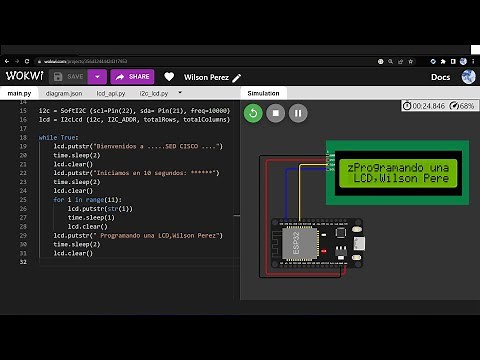Expand the file tabs dropdown arrow
This screenshot has height=360, width=480.
tap(180, 92)
